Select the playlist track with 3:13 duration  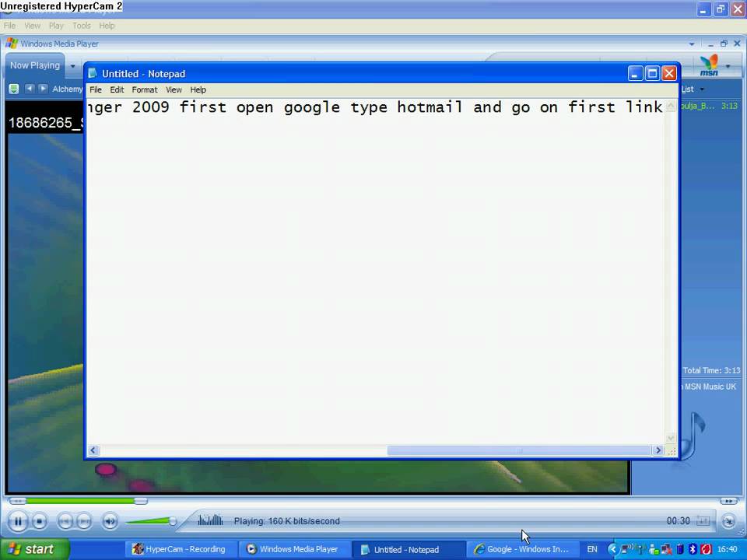pyautogui.click(x=710, y=106)
